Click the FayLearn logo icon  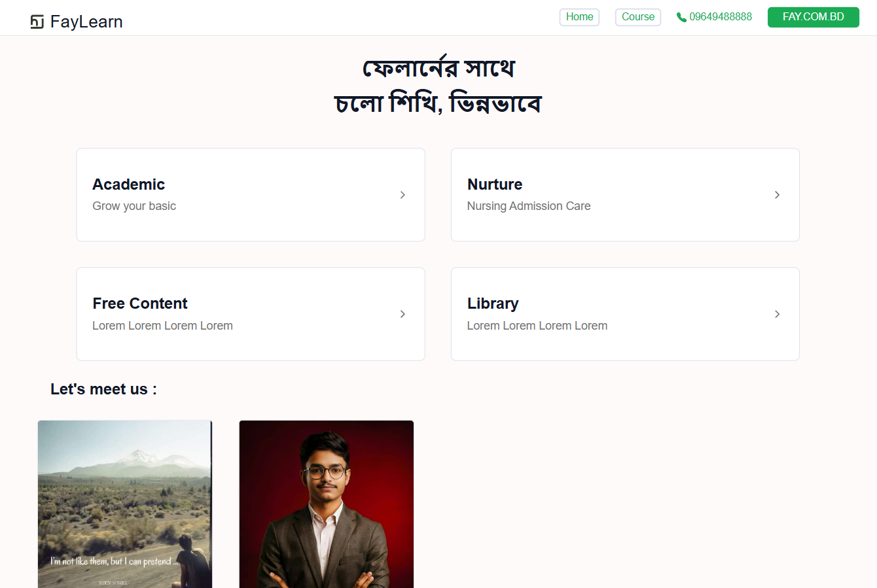pyautogui.click(x=39, y=20)
